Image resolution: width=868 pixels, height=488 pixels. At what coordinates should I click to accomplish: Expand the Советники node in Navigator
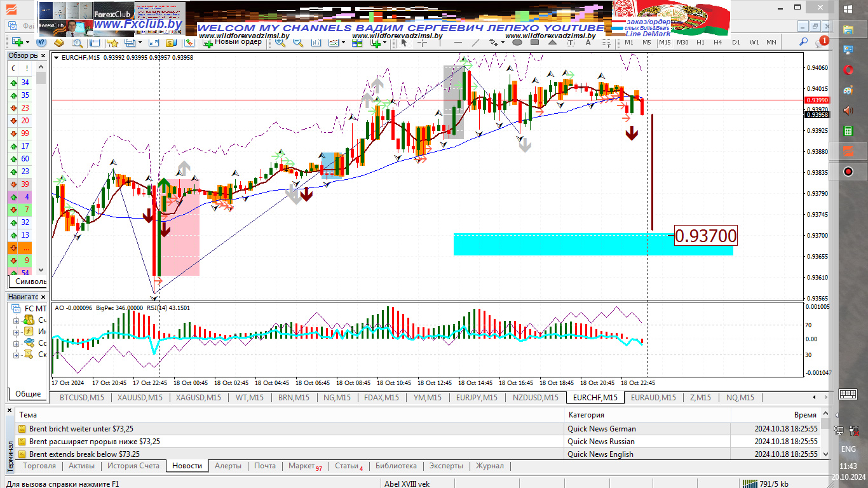pos(16,343)
